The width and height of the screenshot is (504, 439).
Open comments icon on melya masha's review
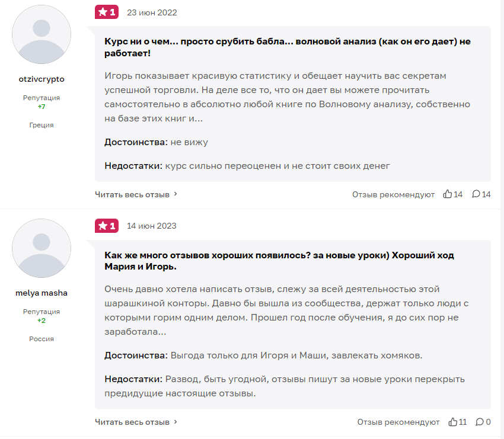[480, 422]
